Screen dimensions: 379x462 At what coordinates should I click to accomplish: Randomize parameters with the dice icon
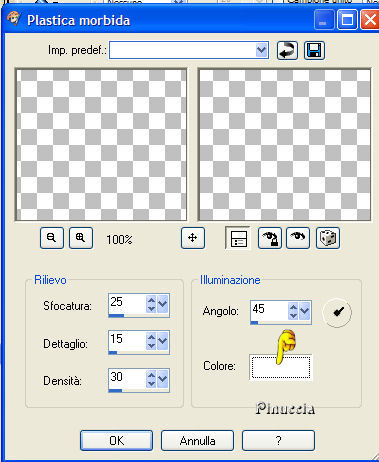tap(328, 238)
